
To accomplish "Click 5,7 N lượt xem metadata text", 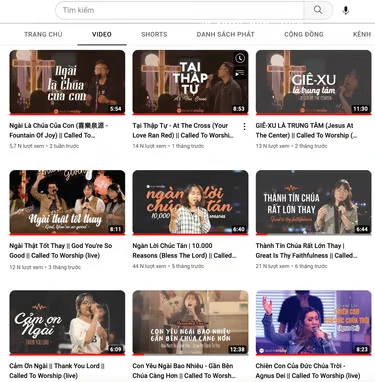I will pyautogui.click(x=26, y=146).
